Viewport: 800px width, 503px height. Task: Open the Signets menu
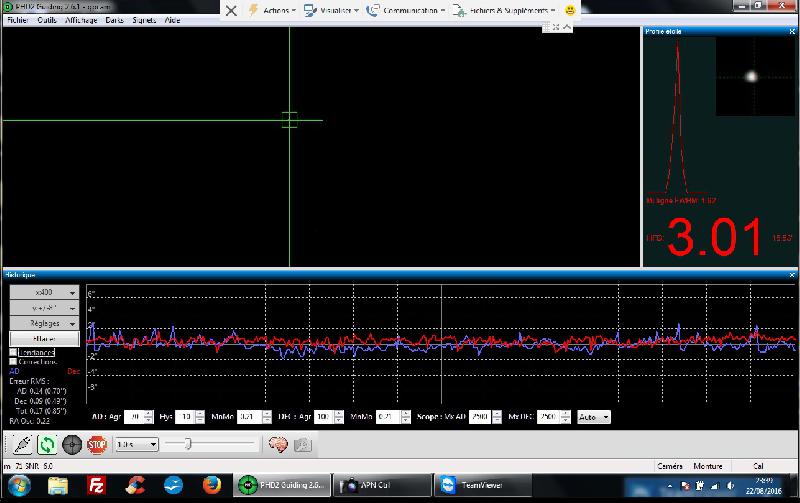tap(144, 20)
